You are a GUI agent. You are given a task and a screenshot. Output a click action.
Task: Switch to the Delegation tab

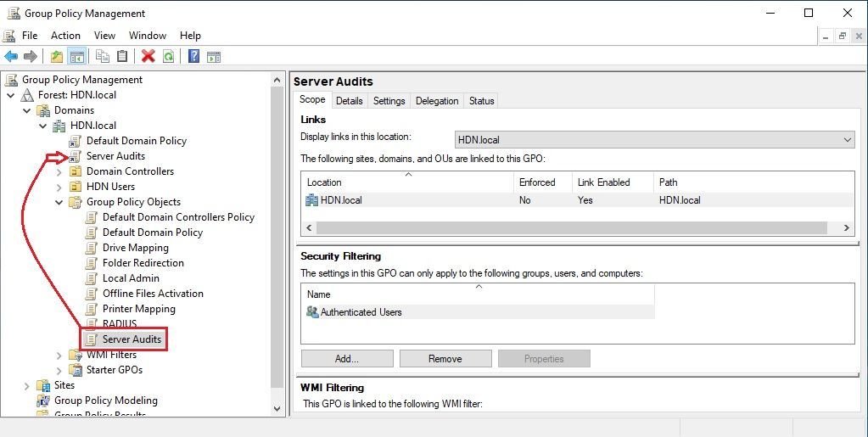(437, 101)
